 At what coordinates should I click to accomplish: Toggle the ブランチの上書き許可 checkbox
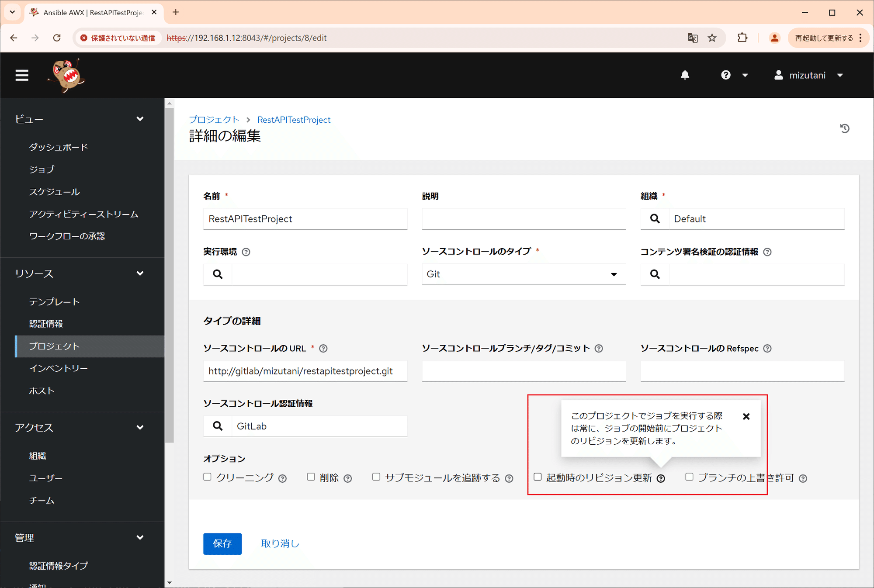pyautogui.click(x=689, y=477)
